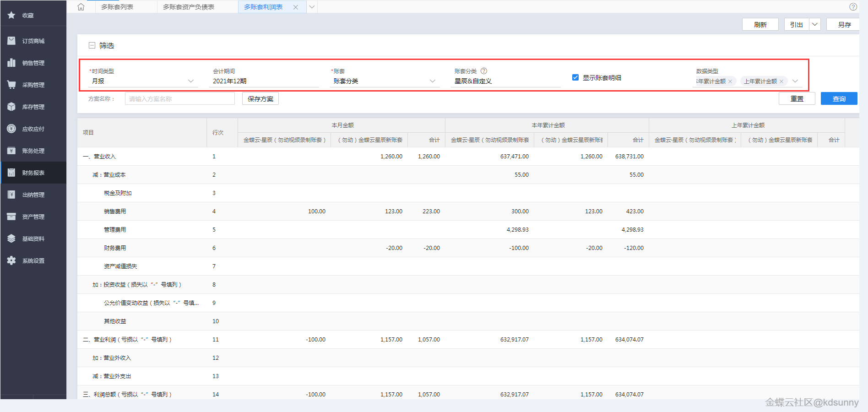Click the blue 查询 button
The image size is (868, 412).
(839, 98)
